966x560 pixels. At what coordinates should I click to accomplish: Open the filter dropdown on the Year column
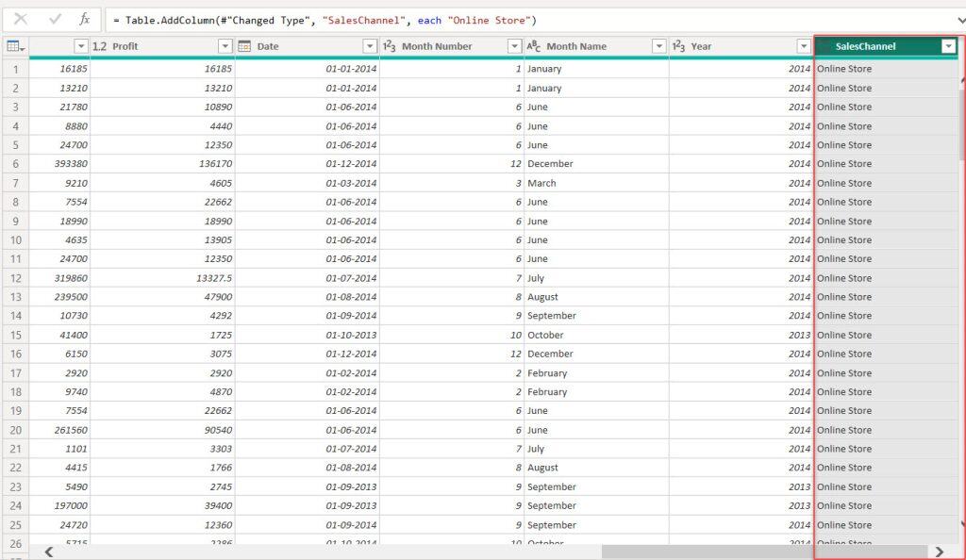pos(805,45)
